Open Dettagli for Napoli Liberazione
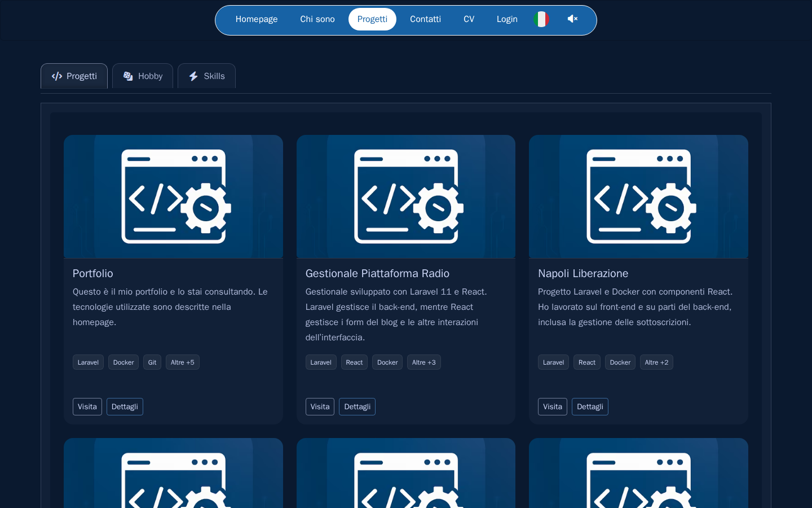 point(590,406)
